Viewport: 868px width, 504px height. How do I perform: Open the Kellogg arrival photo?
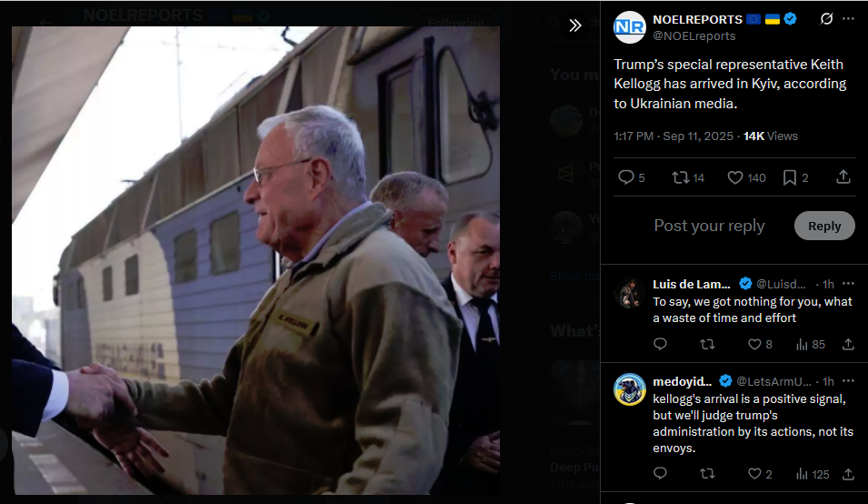[x=255, y=260]
